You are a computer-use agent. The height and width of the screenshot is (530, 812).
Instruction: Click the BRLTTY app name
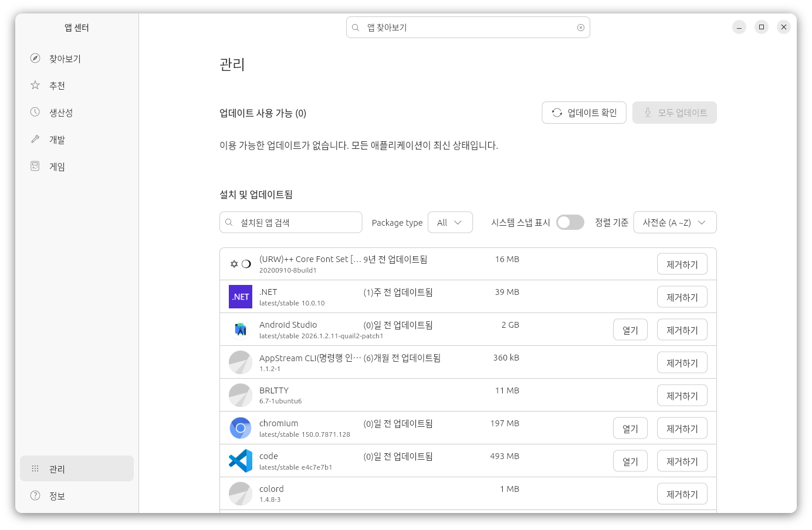point(274,390)
